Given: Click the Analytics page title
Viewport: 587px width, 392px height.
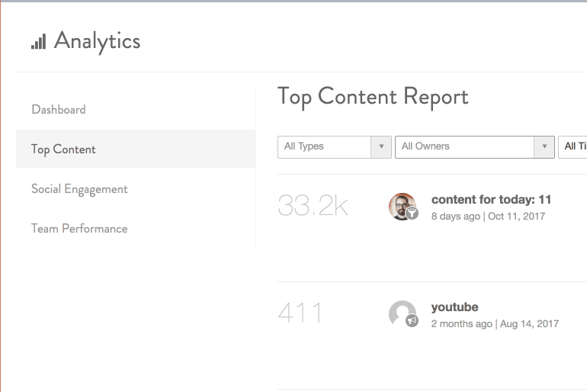Looking at the screenshot, I should [97, 41].
